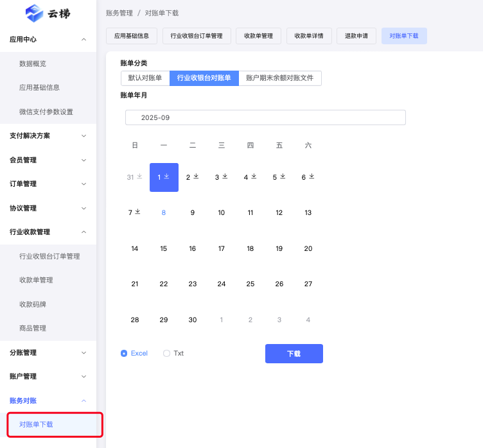Click the download icon on September 3
This screenshot has height=448, width=483.
click(x=225, y=177)
